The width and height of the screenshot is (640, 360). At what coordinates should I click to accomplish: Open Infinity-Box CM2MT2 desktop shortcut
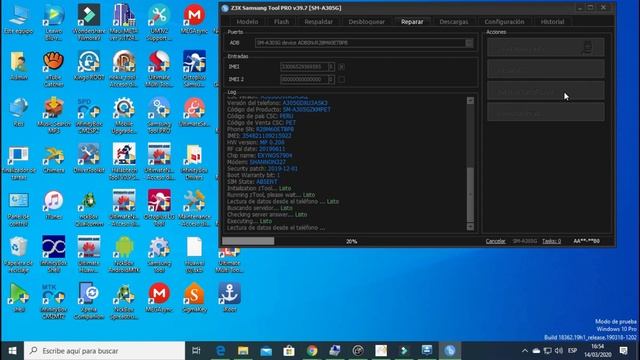point(53,301)
